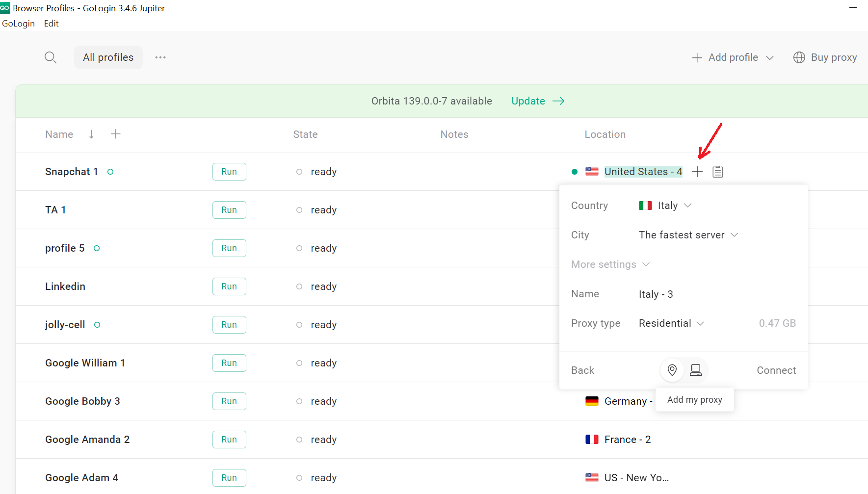This screenshot has height=494, width=868.
Task: Click the Italy flag in Country field
Action: pos(645,206)
